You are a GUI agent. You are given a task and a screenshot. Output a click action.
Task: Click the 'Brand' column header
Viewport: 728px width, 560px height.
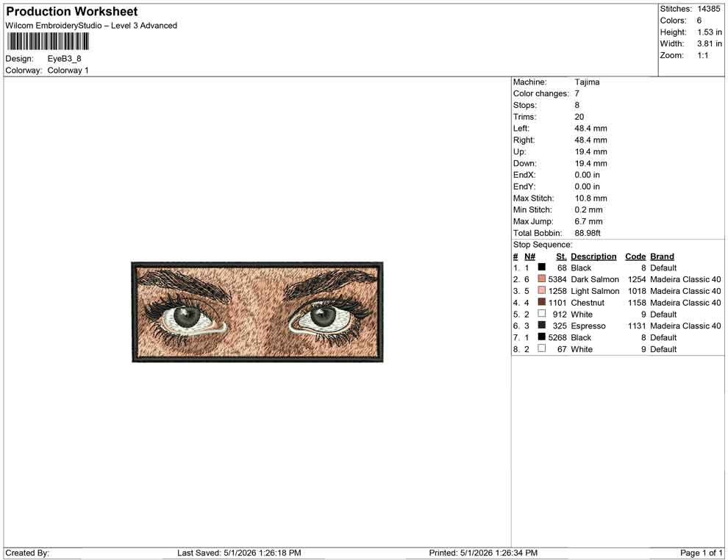point(662,256)
